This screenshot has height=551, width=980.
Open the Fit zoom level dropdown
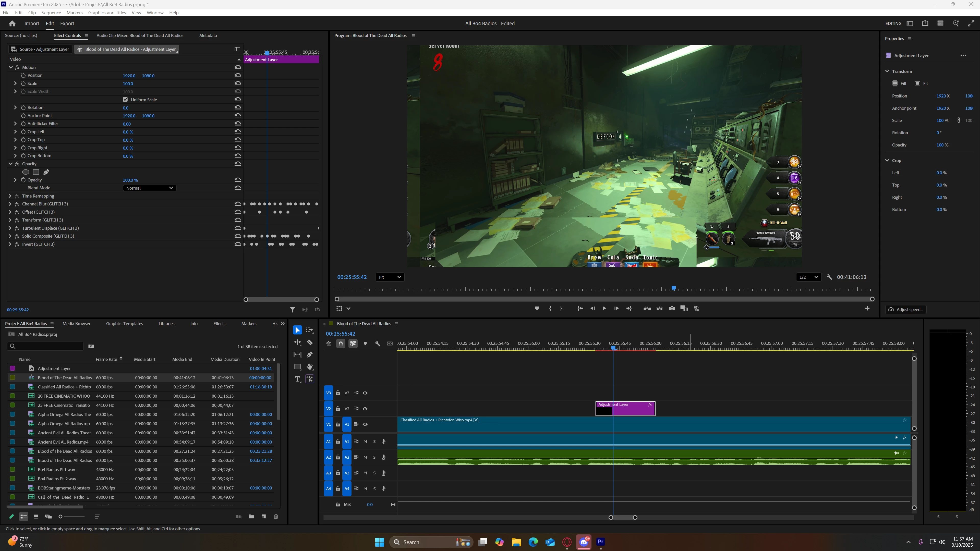(390, 277)
